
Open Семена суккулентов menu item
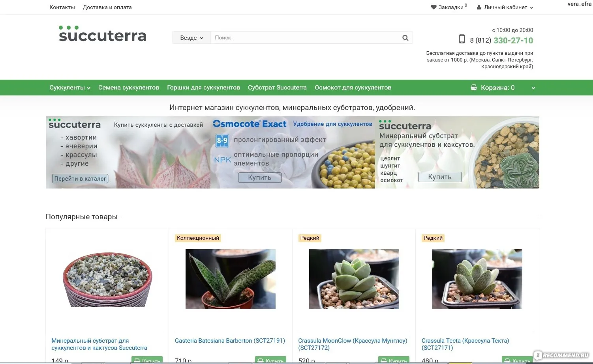tap(129, 88)
